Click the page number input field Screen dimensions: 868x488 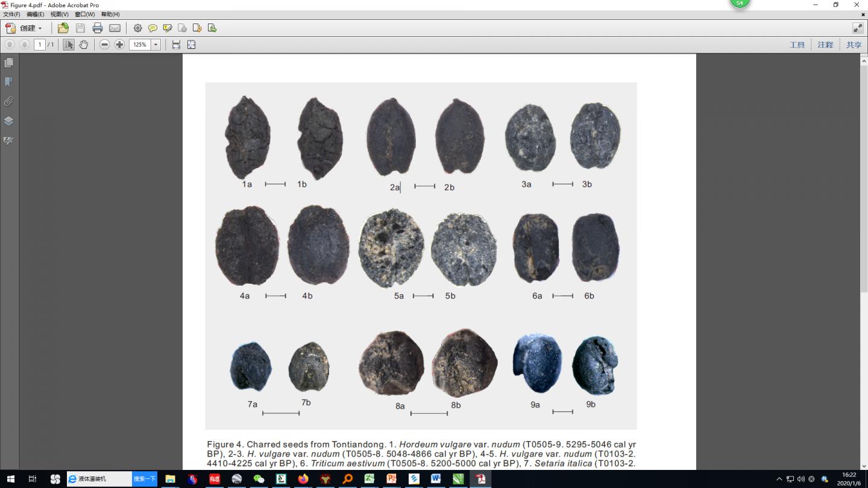39,45
